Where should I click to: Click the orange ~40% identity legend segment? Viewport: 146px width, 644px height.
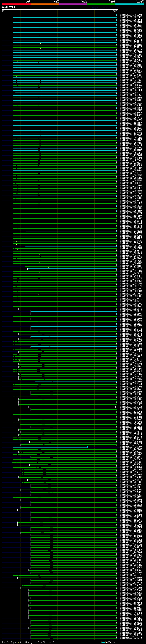click(x=45, y=4)
